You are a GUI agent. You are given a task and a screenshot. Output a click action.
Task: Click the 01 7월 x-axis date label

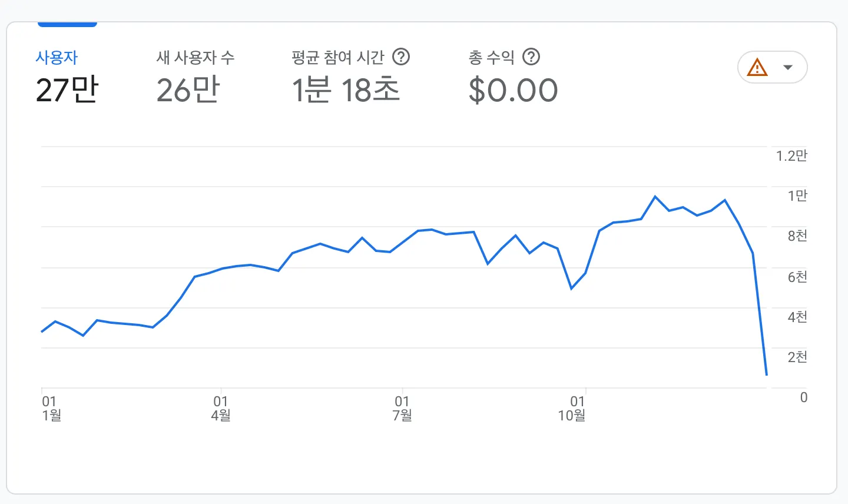(x=402, y=408)
